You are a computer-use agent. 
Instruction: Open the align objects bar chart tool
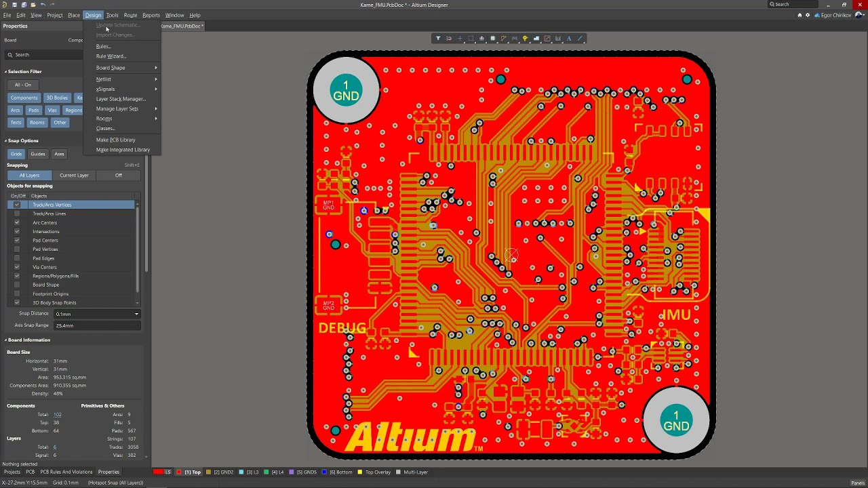(481, 39)
